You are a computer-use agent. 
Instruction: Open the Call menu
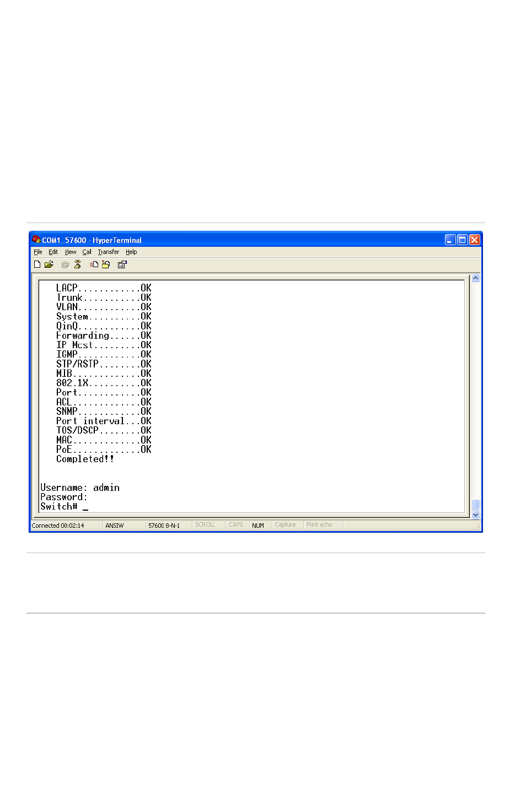pos(87,252)
